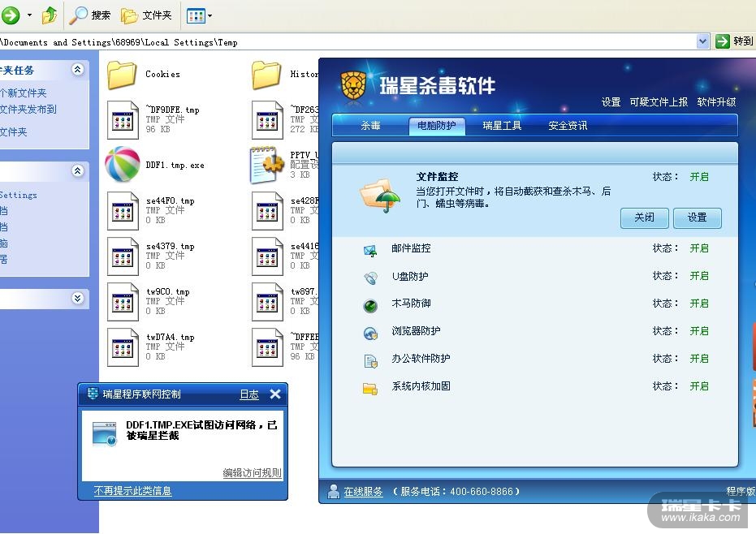Click the 系统内核加固 folder icon
Screen dimensions: 756x534
(369, 389)
